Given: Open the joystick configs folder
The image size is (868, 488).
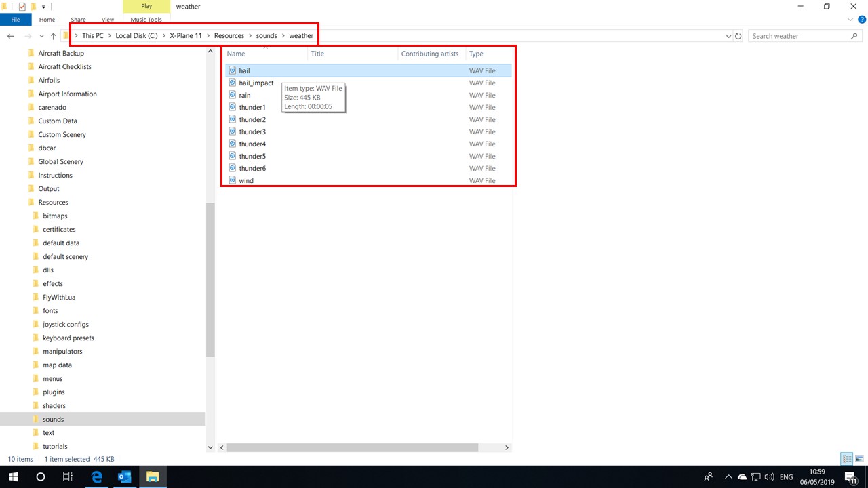Looking at the screenshot, I should tap(66, 324).
